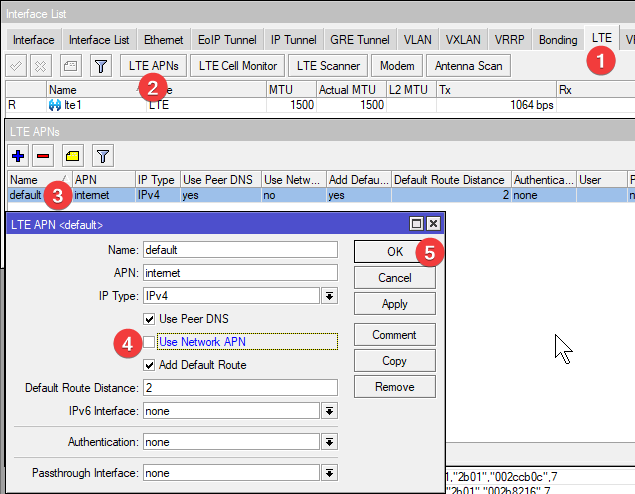The width and height of the screenshot is (635, 494).
Task: Sort by the Use Peer DNS column header
Action: tap(221, 179)
